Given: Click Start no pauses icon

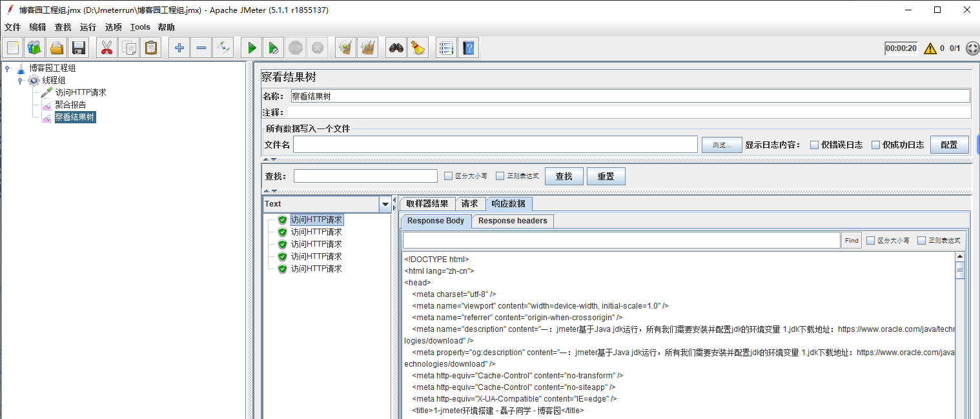Looking at the screenshot, I should (x=274, y=48).
